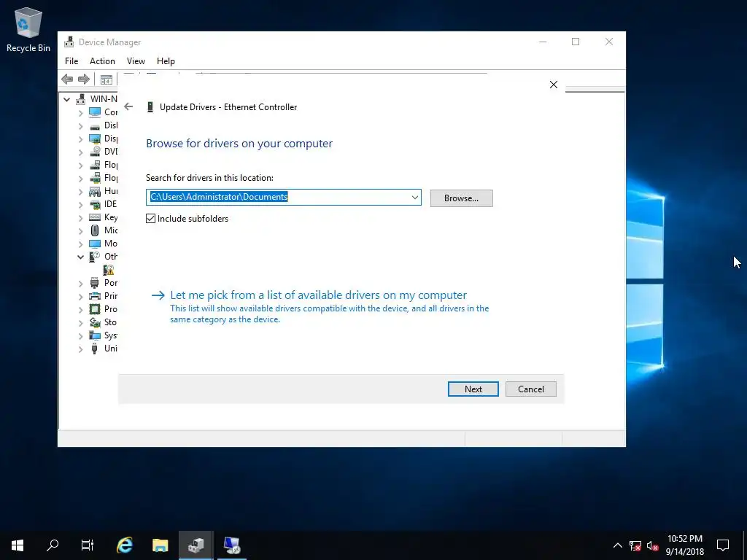Minimize the Device Manager window
747x560 pixels.
[543, 42]
